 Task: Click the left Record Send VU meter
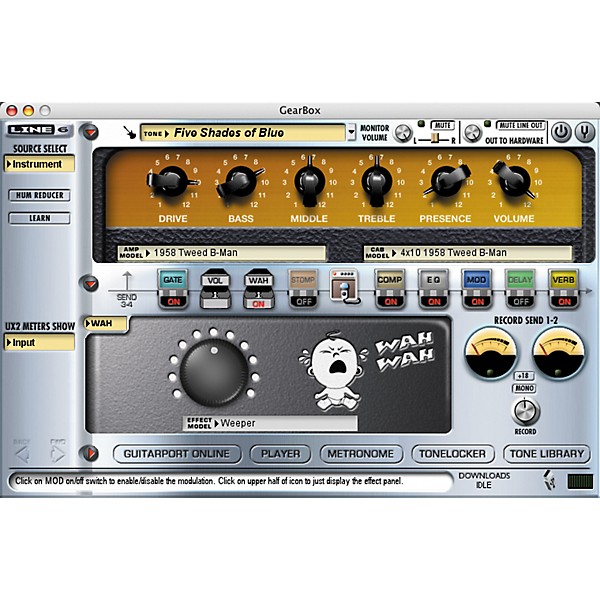click(491, 354)
